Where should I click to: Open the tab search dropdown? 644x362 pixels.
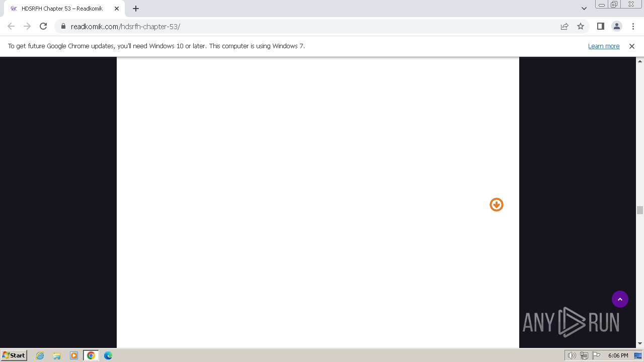[x=584, y=9]
